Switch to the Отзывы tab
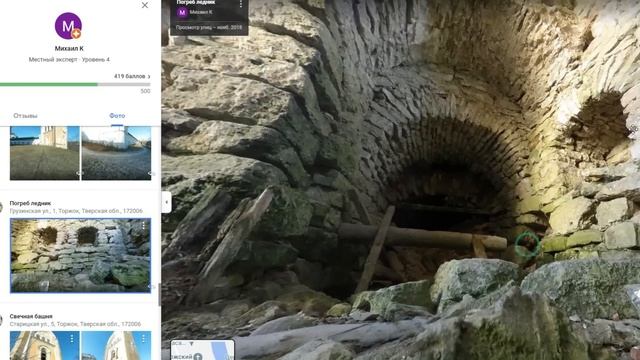The width and height of the screenshot is (640, 360). click(25, 116)
